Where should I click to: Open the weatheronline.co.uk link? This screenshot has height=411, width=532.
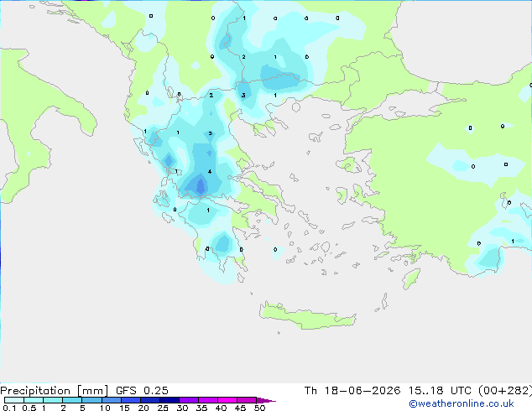[462, 403]
